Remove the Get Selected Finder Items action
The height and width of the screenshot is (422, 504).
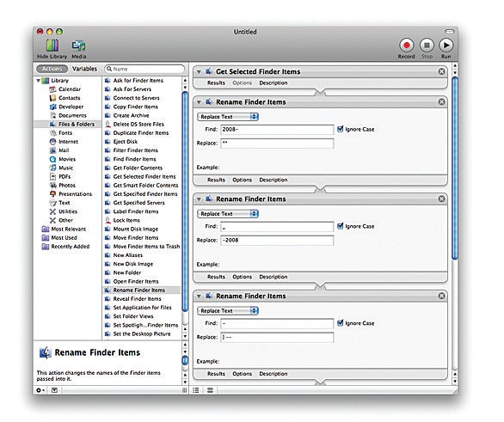point(441,71)
